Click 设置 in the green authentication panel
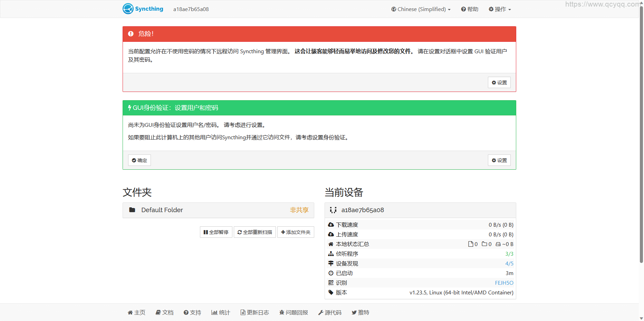644x321 pixels. click(x=499, y=160)
